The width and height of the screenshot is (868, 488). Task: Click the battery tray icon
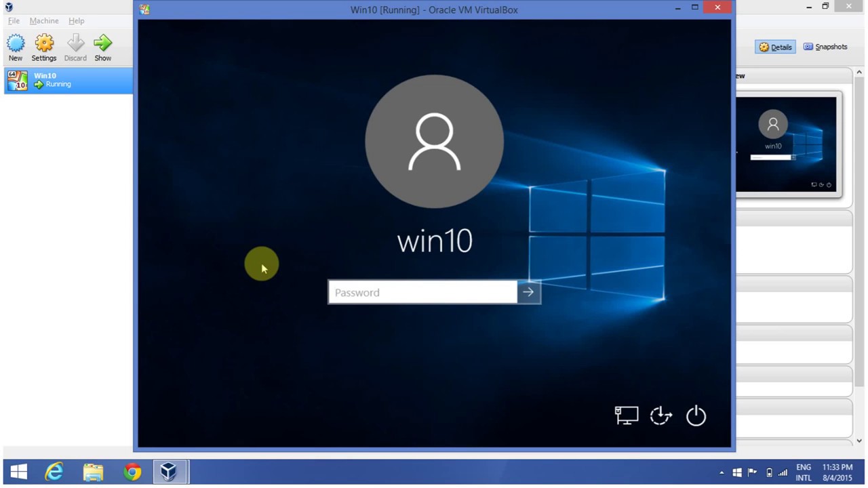[769, 473]
